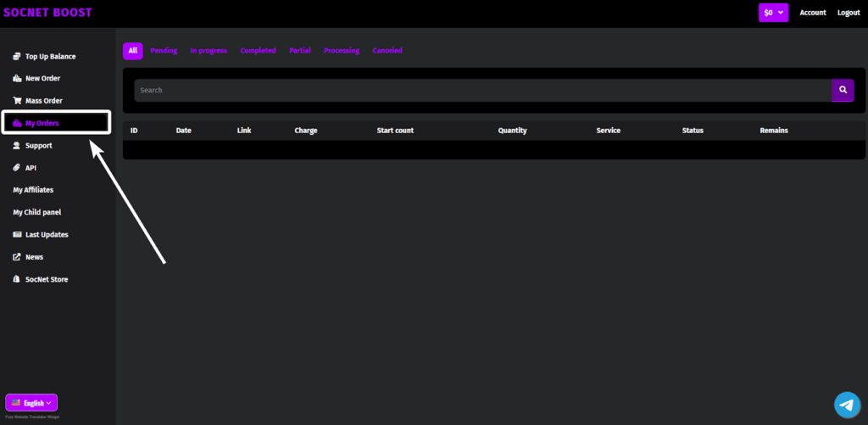868x425 pixels.
Task: Click the Mass Order cart icon
Action: 17,101
